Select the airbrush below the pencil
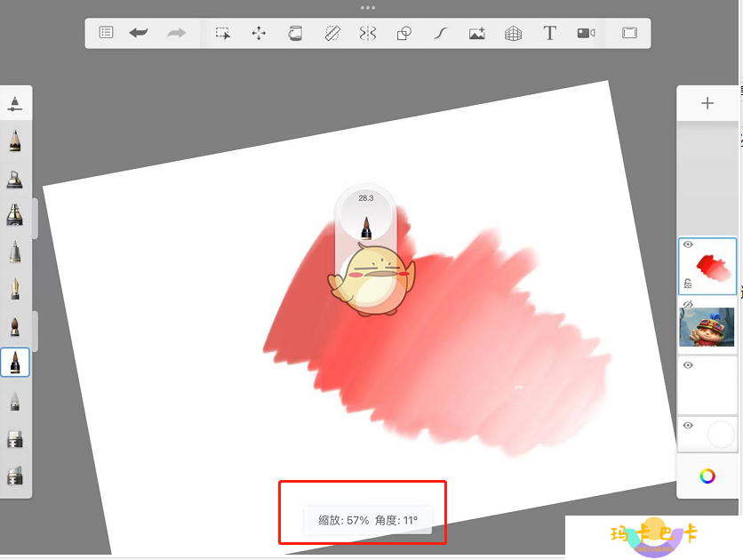 (15, 179)
